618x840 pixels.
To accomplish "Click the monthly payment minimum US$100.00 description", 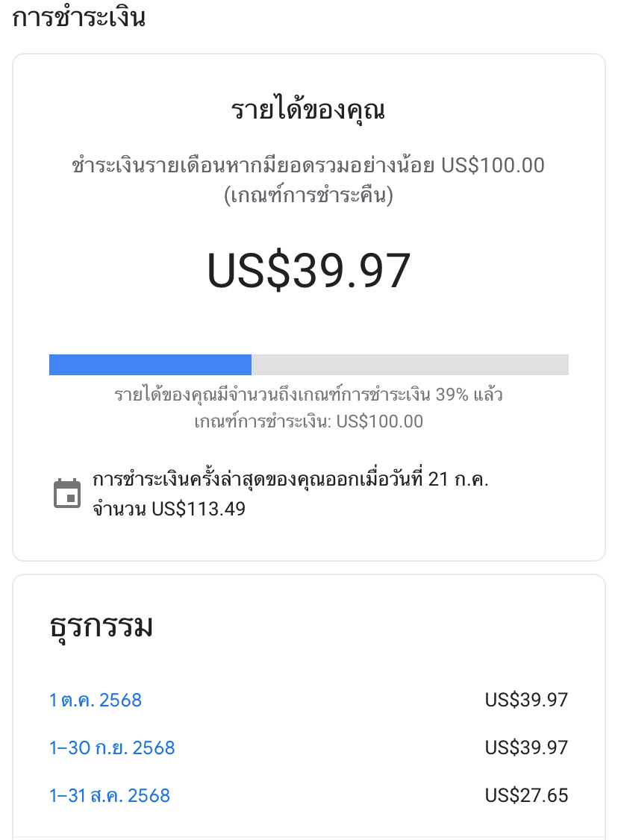I will [x=308, y=165].
